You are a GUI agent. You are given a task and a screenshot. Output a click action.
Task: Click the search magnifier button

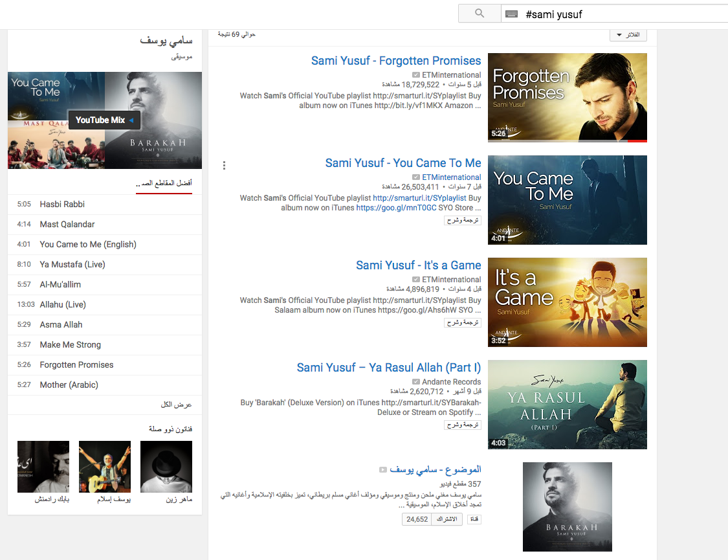point(480,14)
